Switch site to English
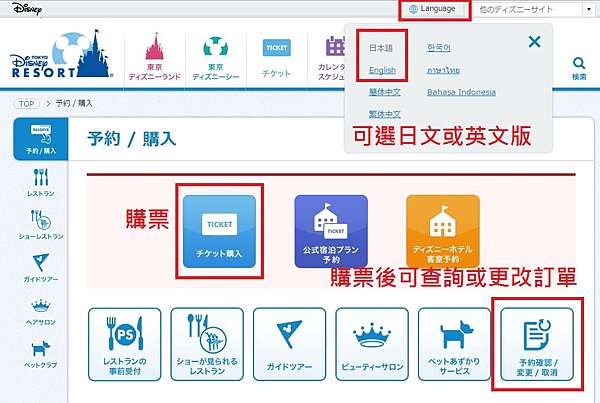The width and height of the screenshot is (600, 403). 382,70
